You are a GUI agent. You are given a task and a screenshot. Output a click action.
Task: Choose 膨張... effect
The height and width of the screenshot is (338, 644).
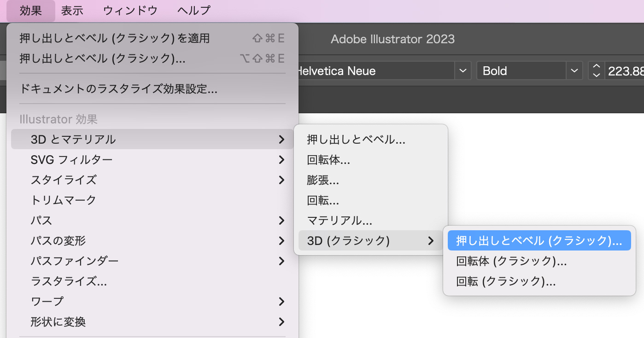(371, 180)
